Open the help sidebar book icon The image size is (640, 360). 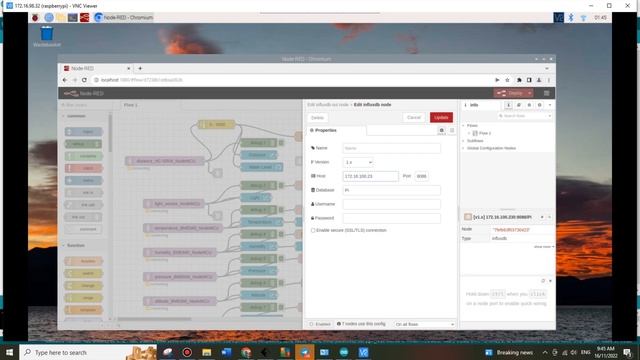tap(519, 105)
